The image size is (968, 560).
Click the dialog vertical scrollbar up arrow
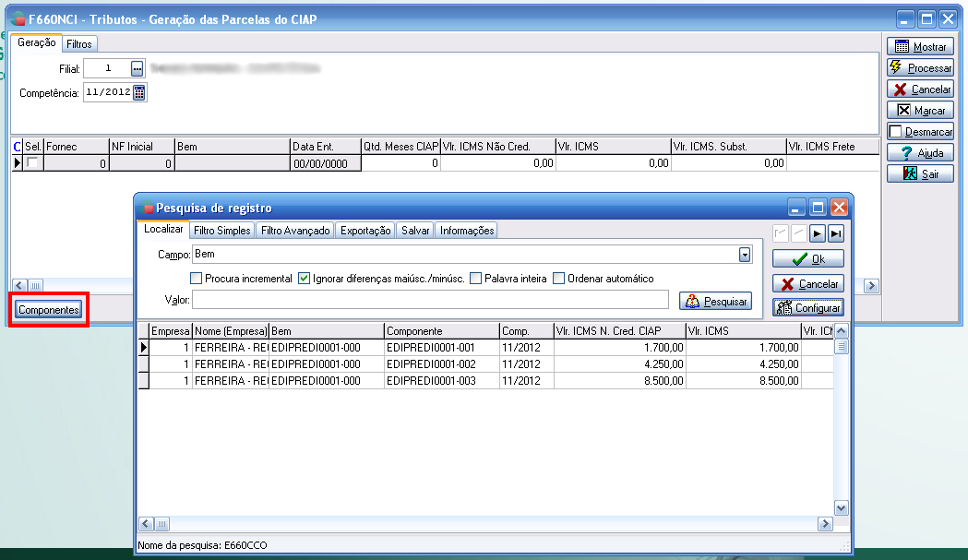click(x=841, y=330)
